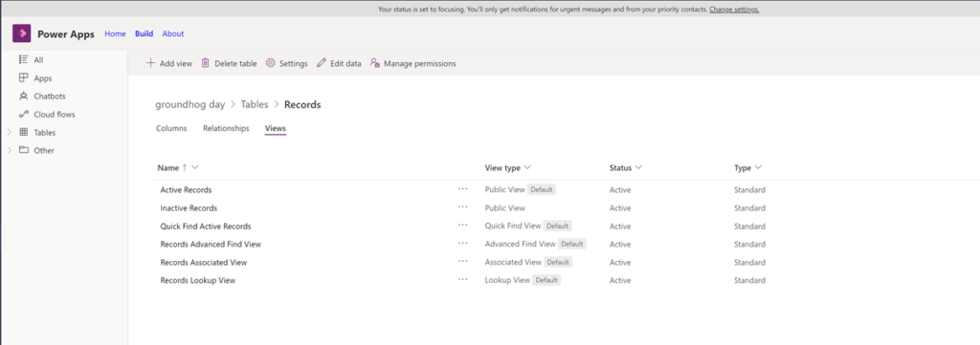This screenshot has height=345, width=980.
Task: Click the Tables grid icon in sidebar
Action: (24, 132)
